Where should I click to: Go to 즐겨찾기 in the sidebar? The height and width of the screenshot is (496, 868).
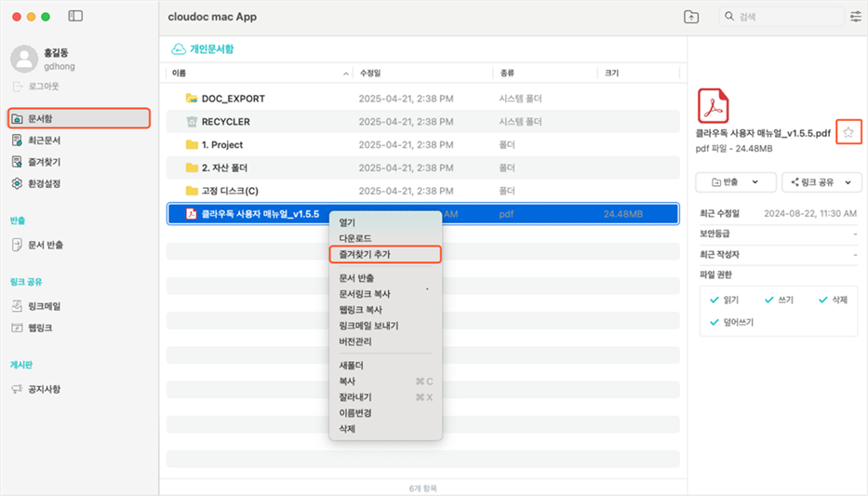click(44, 162)
